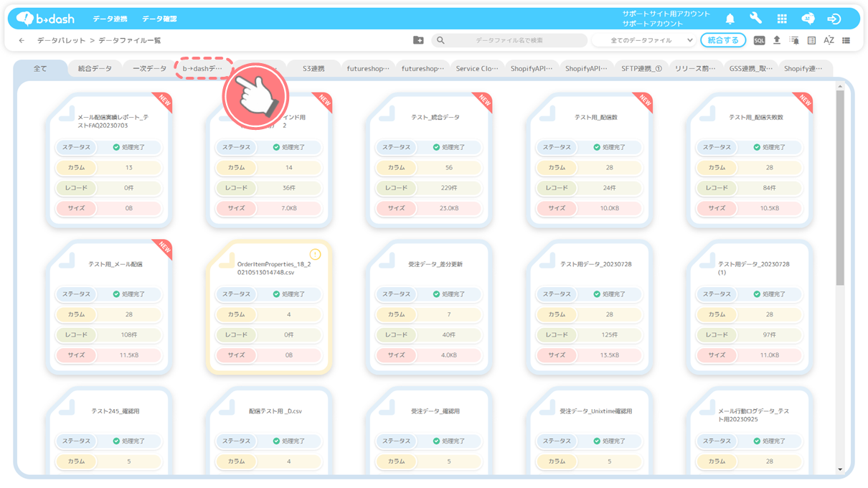Open the 受注データ_差分更新 data file
This screenshot has height=488, width=868.
429,307
